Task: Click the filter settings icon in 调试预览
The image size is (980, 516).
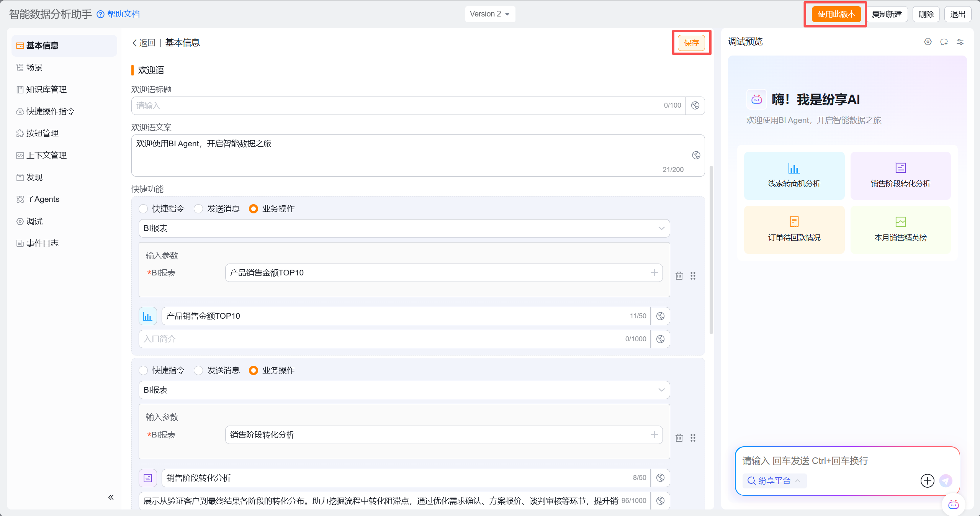Action: (x=960, y=42)
